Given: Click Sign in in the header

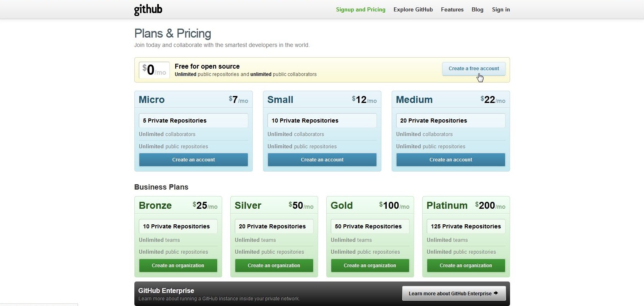Looking at the screenshot, I should 501,9.
